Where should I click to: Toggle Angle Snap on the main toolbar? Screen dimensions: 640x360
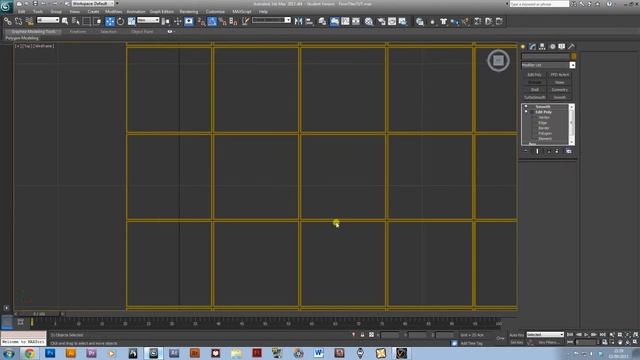pyautogui.click(x=212, y=21)
